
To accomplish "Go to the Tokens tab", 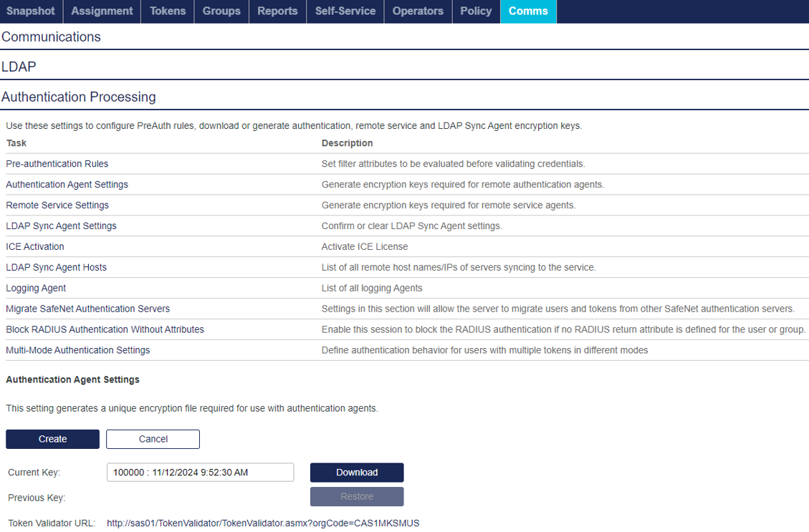I will (x=168, y=11).
